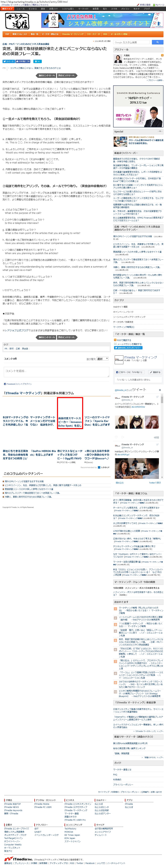Click the コメントを追加 text area

tap(57, 372)
